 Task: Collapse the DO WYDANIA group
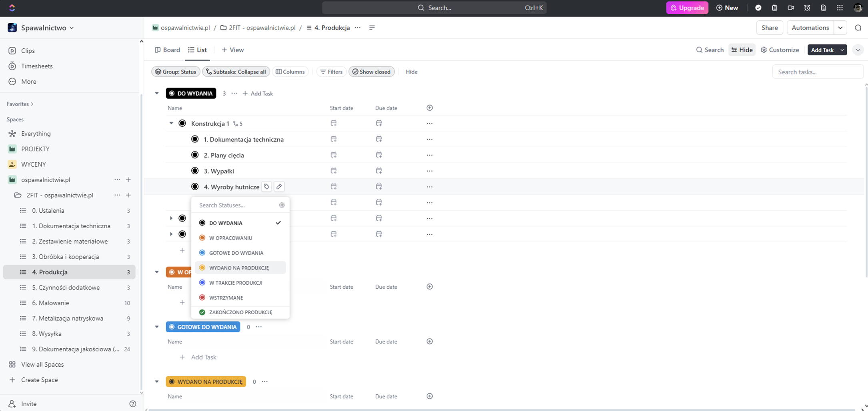coord(157,93)
